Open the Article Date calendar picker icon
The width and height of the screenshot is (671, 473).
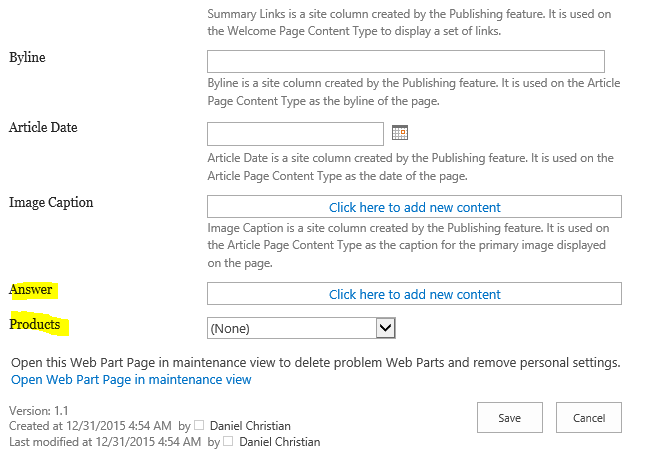(400, 133)
